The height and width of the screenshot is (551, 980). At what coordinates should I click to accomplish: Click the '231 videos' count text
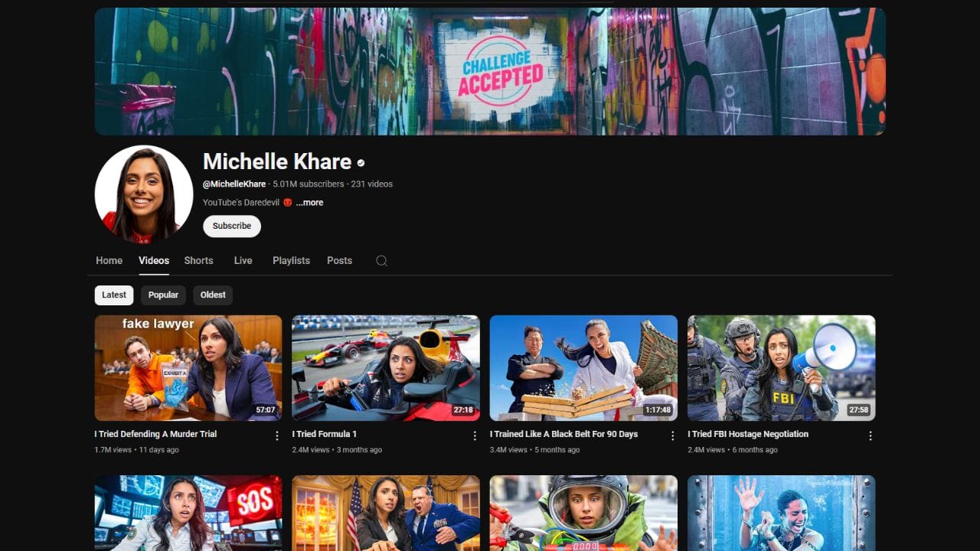(x=371, y=184)
